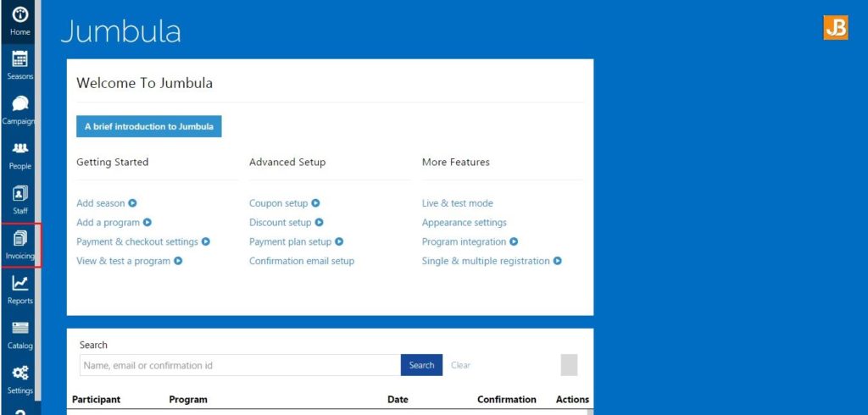Click the Getting Started heading

tap(113, 162)
